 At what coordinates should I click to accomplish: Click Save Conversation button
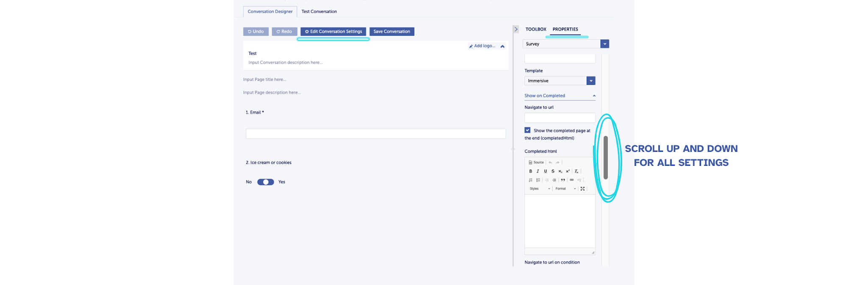(392, 31)
